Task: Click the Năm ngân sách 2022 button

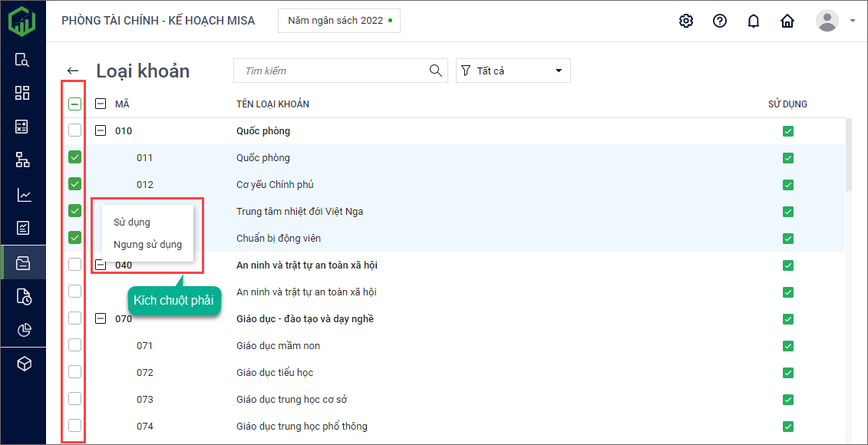Action: (339, 21)
